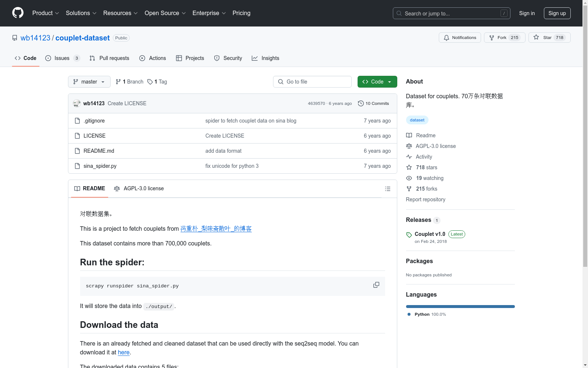The image size is (588, 368).
Task: Click the bell icon in Notifications
Action: point(447,38)
